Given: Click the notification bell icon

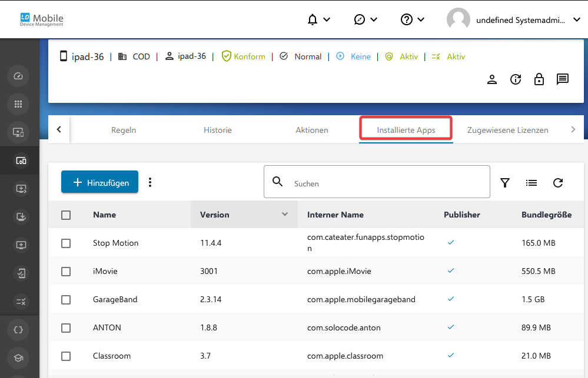Looking at the screenshot, I should (313, 19).
